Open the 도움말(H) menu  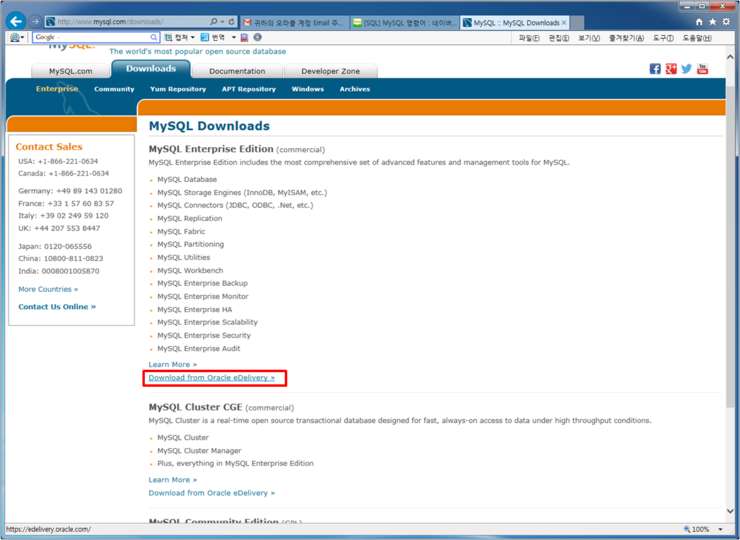(697, 38)
